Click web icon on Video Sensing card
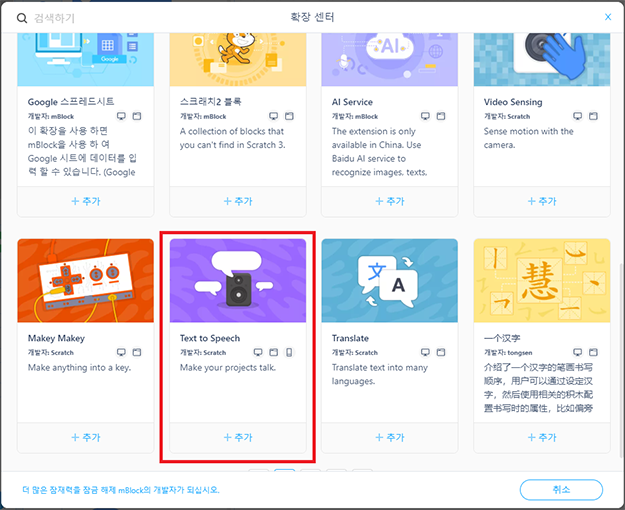Viewport: 625px width, 510px height. tap(594, 116)
